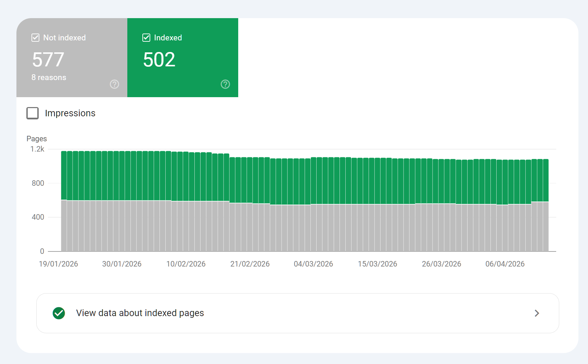Uncheck the Not indexed checkbox
This screenshot has height=364, width=588.
click(x=35, y=38)
